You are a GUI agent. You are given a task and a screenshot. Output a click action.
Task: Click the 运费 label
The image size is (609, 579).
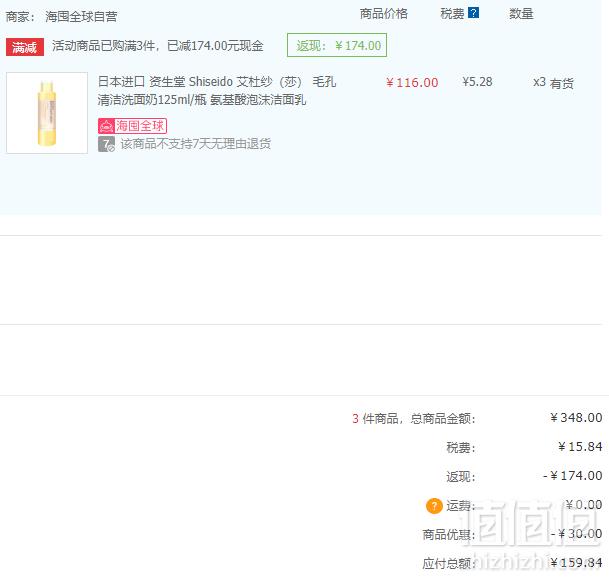(x=460, y=506)
